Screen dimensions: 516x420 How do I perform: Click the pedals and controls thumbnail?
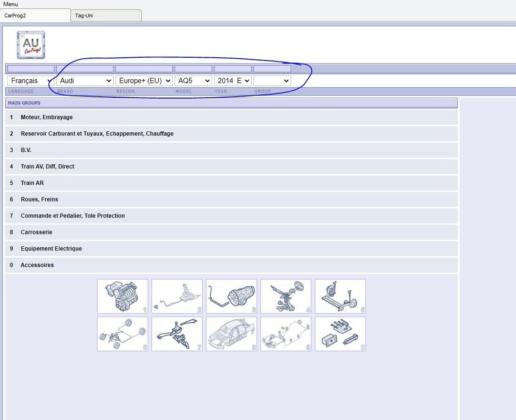[x=177, y=334]
